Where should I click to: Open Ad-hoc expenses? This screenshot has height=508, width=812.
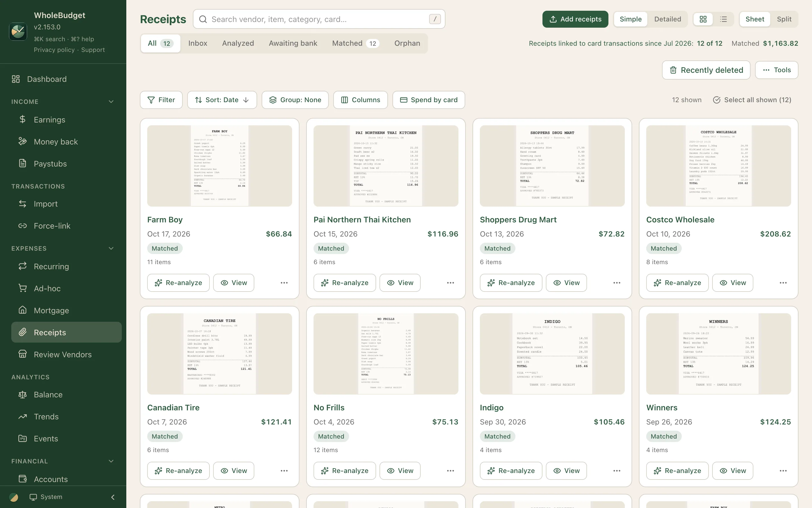coord(67,288)
